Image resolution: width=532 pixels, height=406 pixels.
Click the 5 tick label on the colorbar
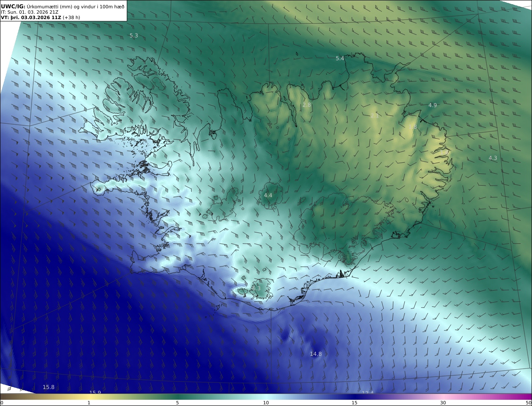(x=177, y=403)
